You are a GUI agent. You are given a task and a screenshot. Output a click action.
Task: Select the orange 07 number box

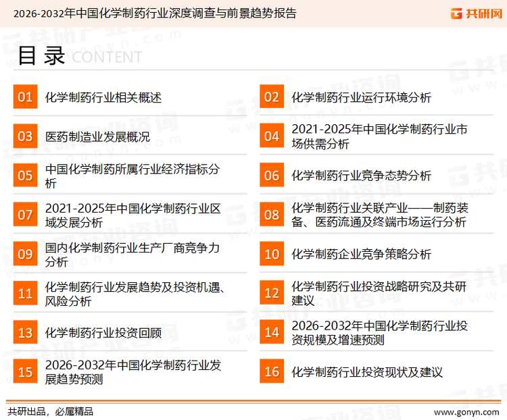pos(25,215)
